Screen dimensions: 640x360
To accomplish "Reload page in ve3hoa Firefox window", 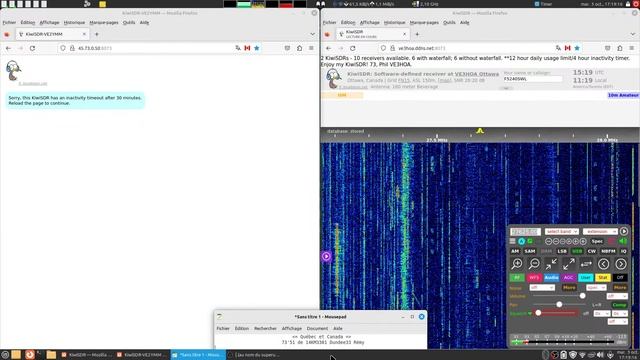I will point(353,48).
